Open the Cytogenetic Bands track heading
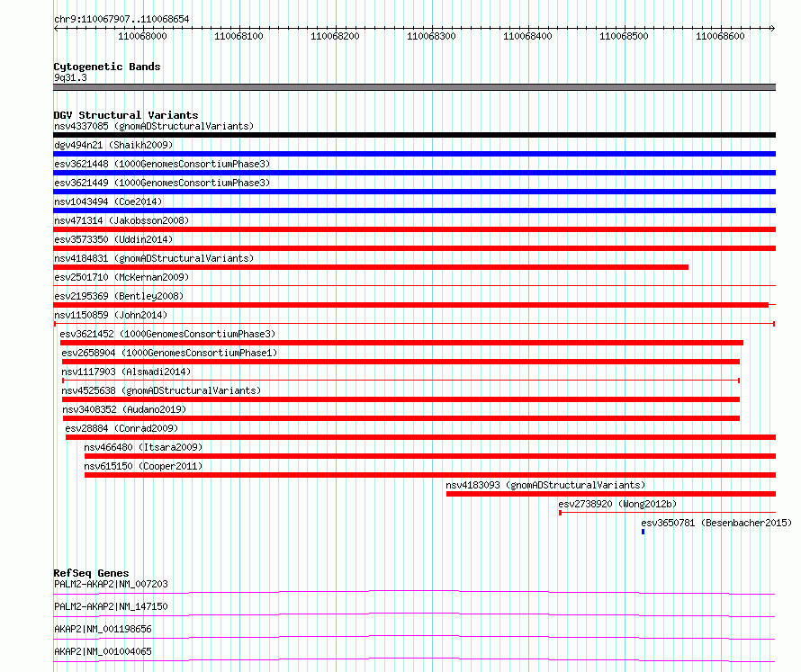 coord(107,67)
